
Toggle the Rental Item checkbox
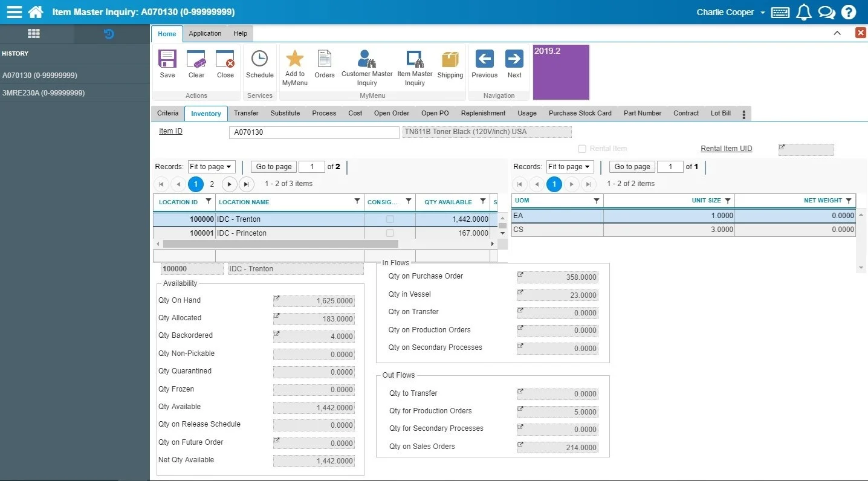pyautogui.click(x=582, y=149)
